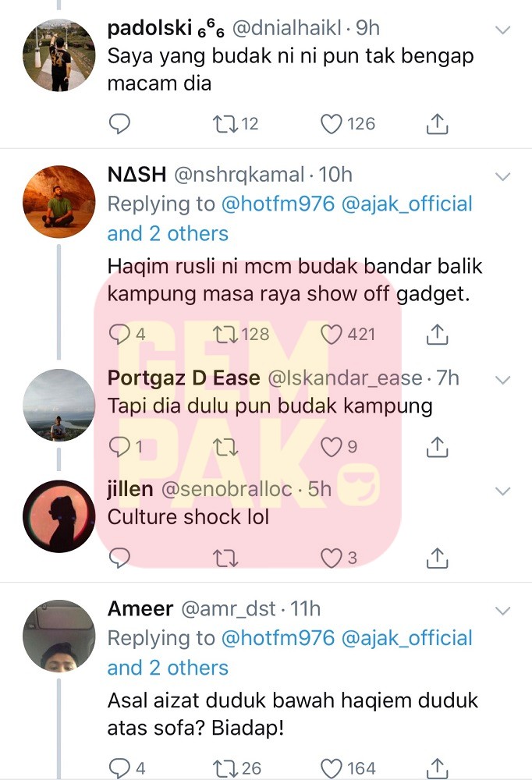
Task: Open options chevron on Portgaz D Ease's tweet
Action: (x=503, y=380)
